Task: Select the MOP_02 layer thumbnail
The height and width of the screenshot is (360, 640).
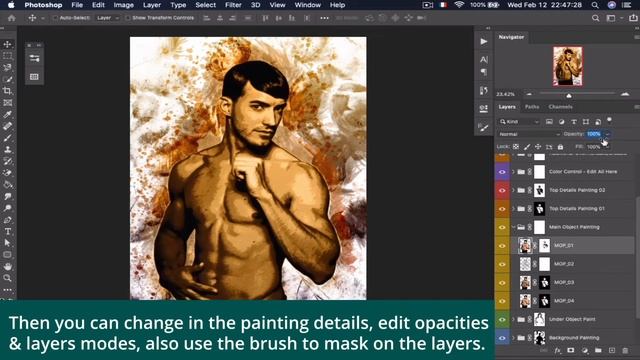Action: [525, 264]
